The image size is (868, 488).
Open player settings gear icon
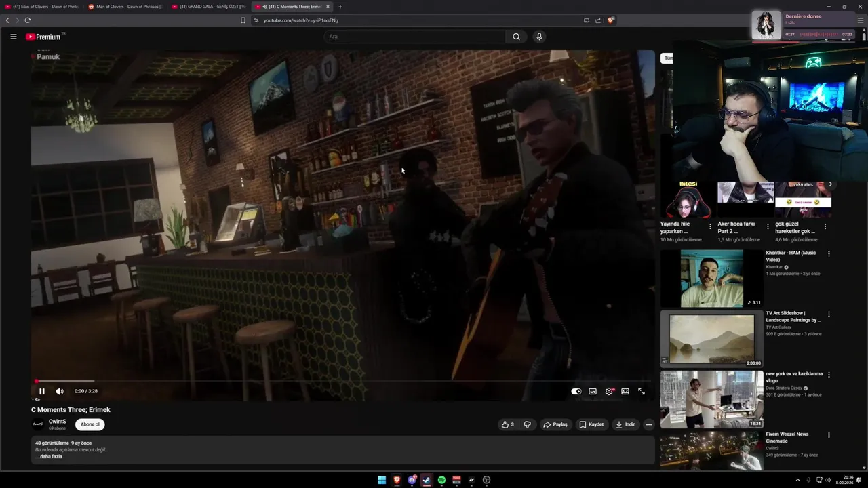(x=609, y=391)
